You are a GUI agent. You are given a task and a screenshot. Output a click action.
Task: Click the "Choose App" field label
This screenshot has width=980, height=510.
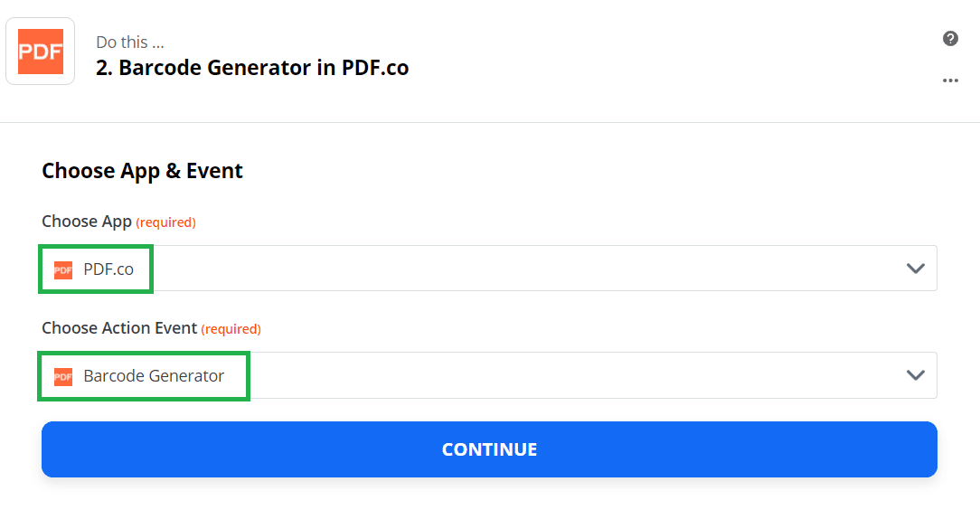87,222
